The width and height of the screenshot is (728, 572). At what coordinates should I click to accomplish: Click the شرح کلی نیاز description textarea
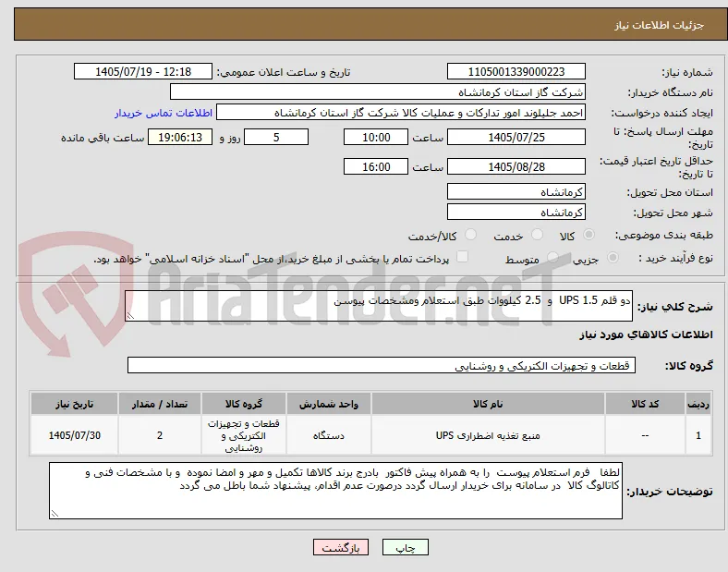pos(379,306)
